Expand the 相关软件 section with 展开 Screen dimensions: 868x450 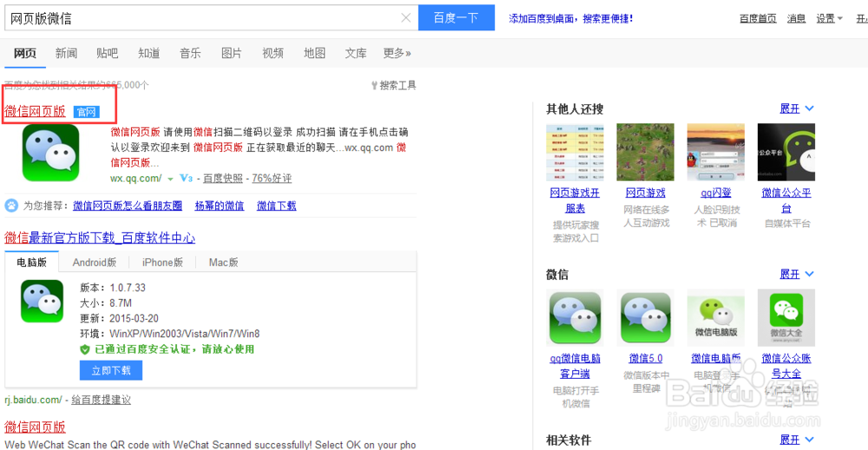tap(797, 440)
